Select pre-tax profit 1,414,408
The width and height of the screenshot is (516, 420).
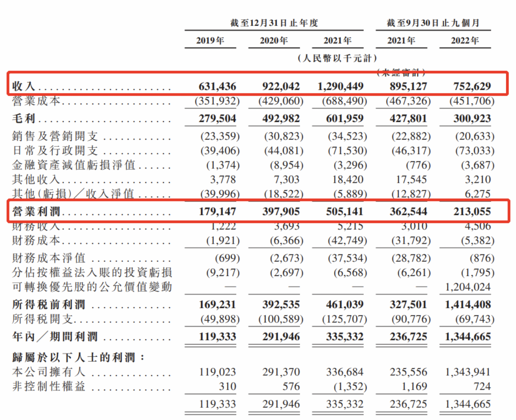pos(468,305)
